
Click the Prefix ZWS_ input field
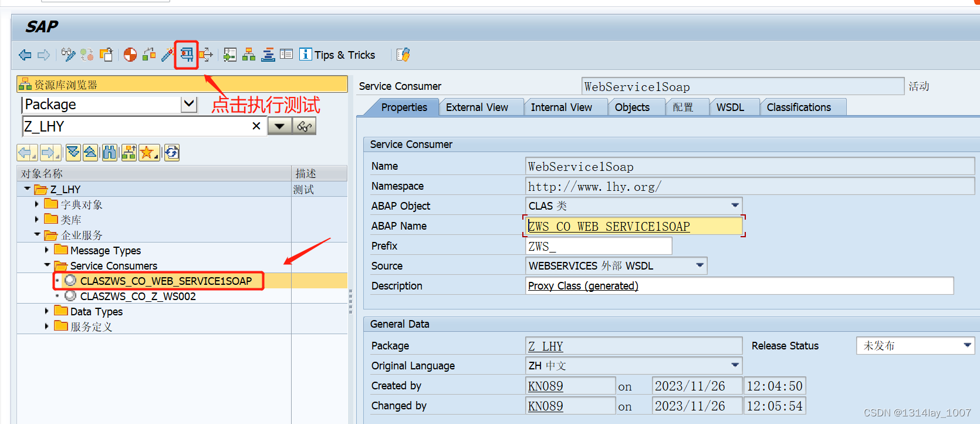click(x=599, y=246)
